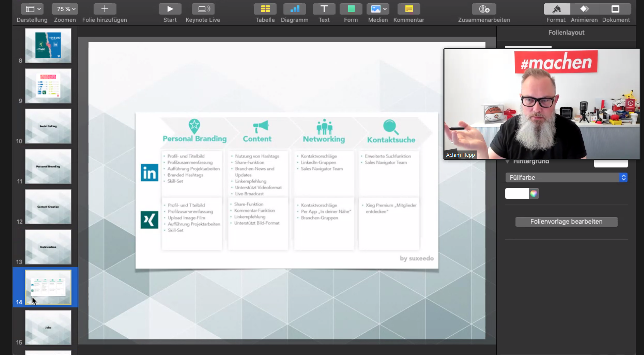Image resolution: width=644 pixels, height=355 pixels.
Task: Click 'Branded Hashtags' bullet text
Action: (x=185, y=175)
